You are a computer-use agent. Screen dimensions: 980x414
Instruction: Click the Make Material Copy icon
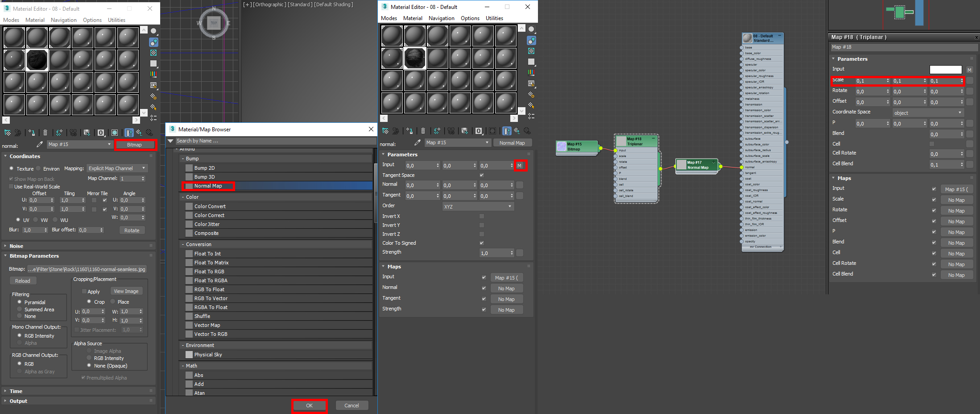(58, 133)
